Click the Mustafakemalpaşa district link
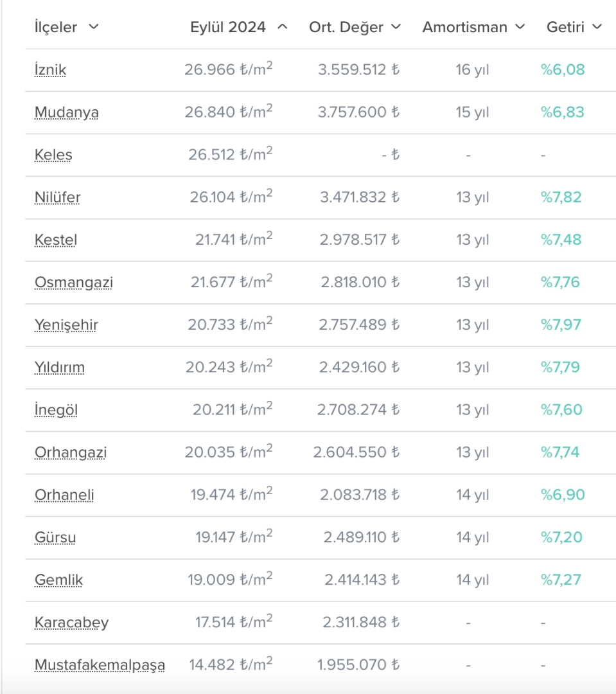616x694 pixels. (x=100, y=665)
